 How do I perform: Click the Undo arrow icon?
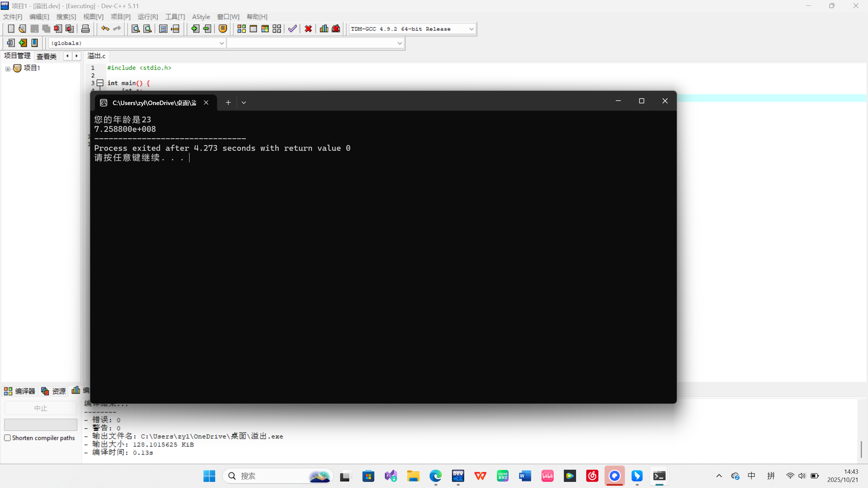coord(105,29)
